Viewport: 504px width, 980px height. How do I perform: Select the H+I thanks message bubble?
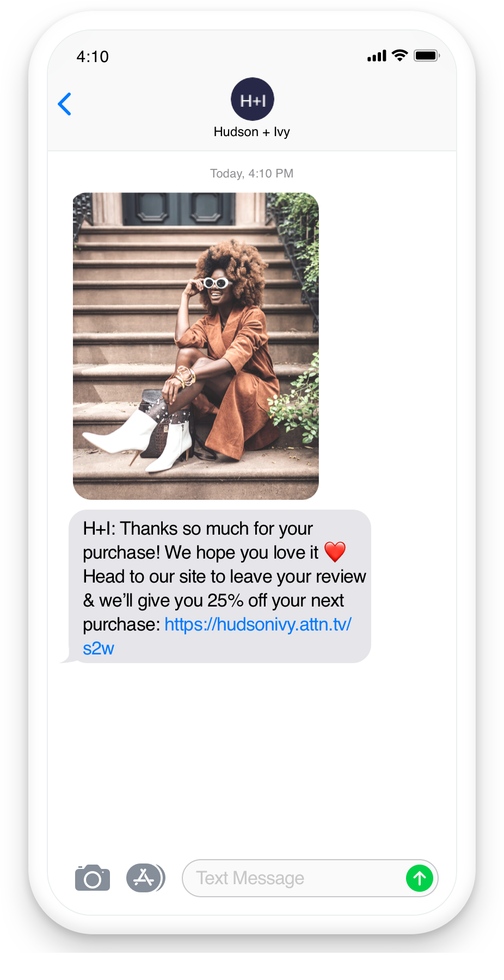click(x=220, y=586)
